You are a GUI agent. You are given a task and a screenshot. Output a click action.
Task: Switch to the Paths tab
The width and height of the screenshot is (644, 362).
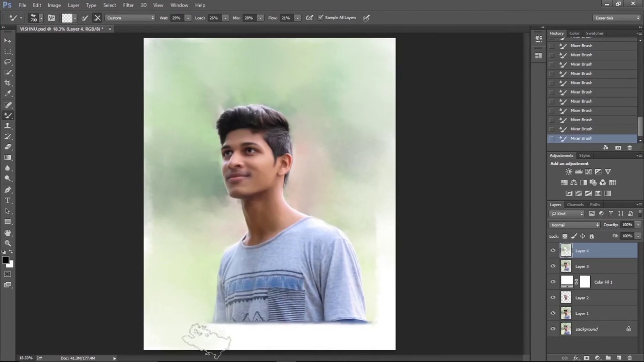pos(595,205)
